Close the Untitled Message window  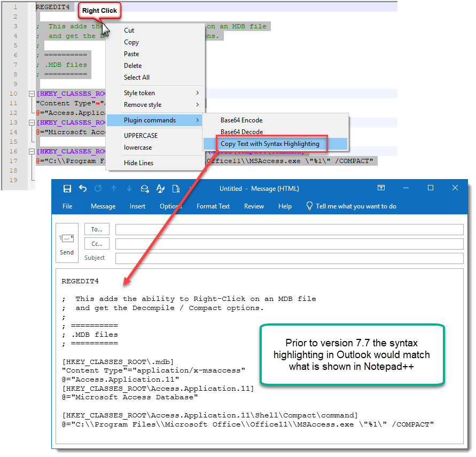click(455, 188)
